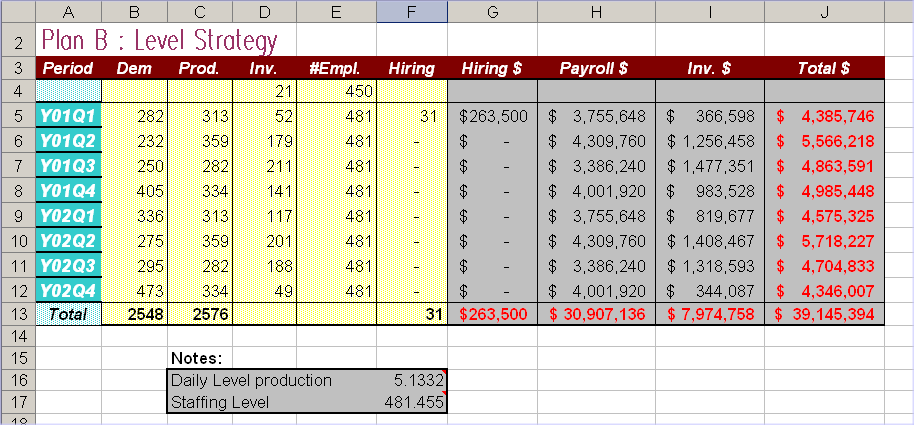Viewport: 914px width, 425px height.
Task: Select Y01Q1 hiring cost $263,500
Action: (x=492, y=116)
